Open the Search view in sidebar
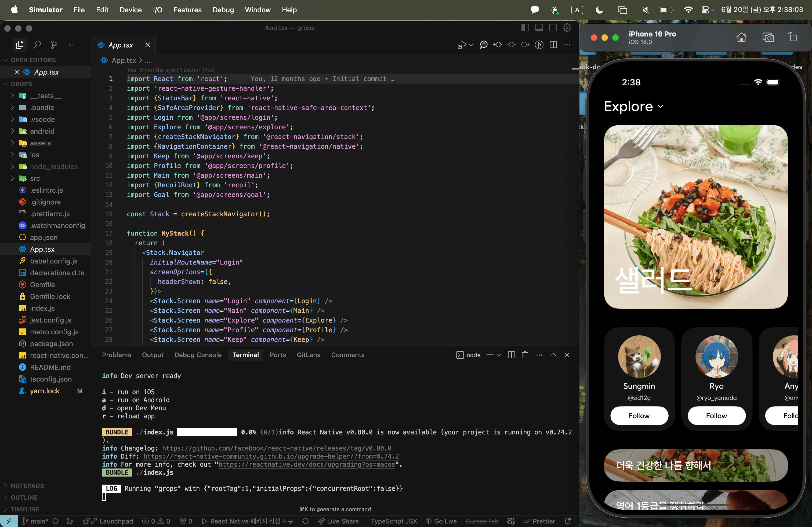The image size is (812, 527). (37, 45)
